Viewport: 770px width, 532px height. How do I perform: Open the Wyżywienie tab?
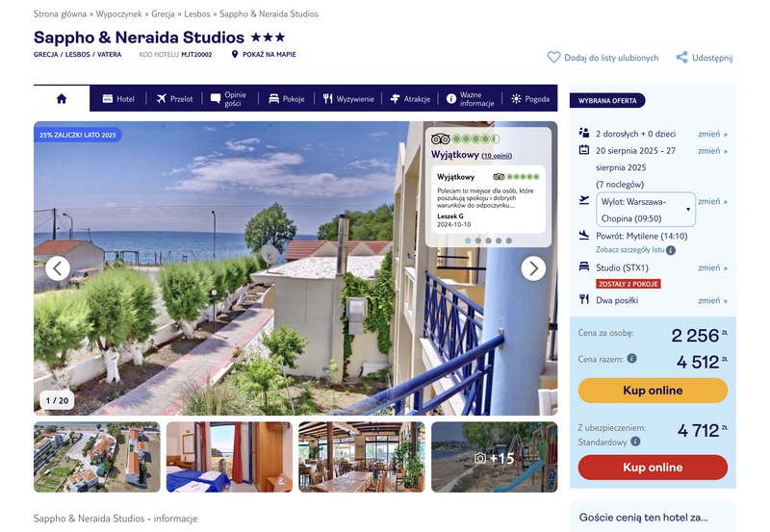(x=348, y=99)
